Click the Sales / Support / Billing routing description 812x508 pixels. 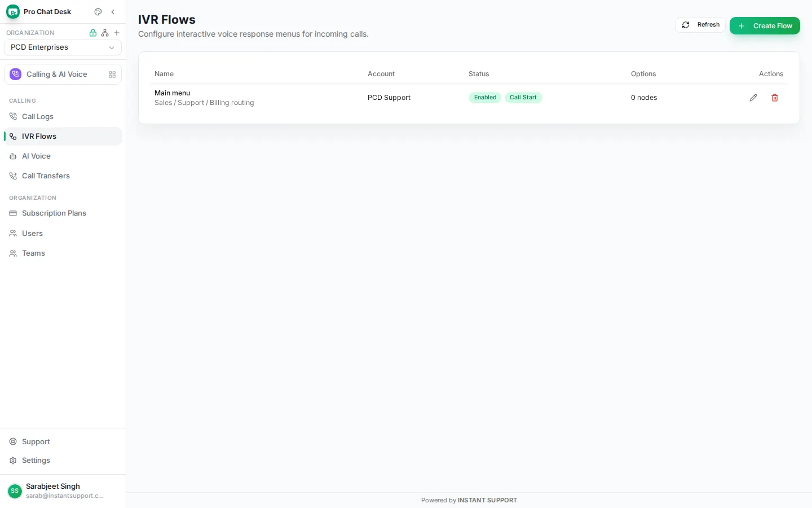(x=204, y=103)
